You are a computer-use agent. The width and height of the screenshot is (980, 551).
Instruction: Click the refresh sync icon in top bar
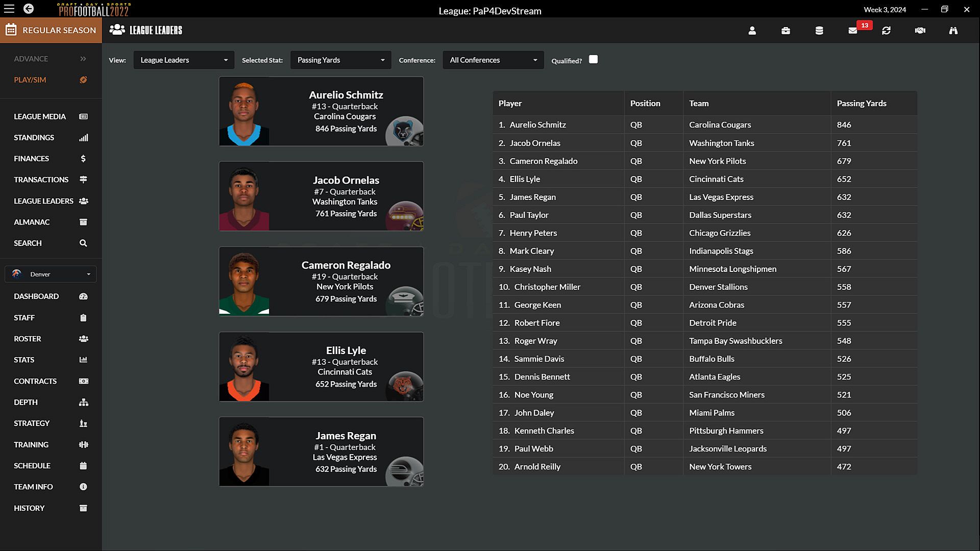(x=886, y=31)
